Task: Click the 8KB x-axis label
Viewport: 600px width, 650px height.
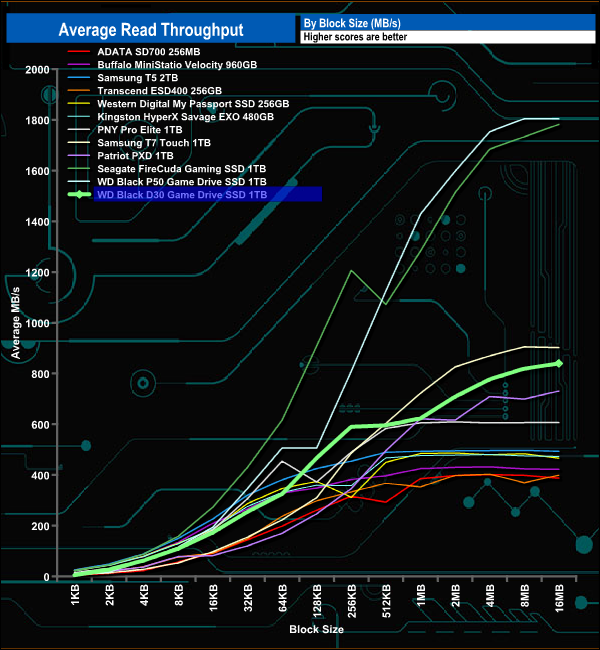Action: (x=179, y=595)
